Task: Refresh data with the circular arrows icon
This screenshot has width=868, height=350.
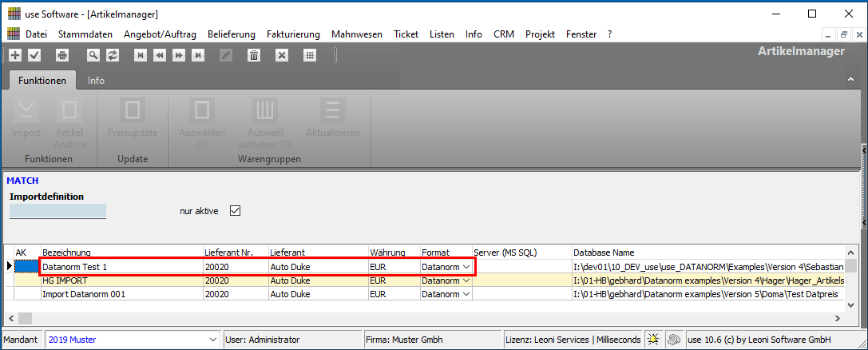Action: [x=113, y=55]
